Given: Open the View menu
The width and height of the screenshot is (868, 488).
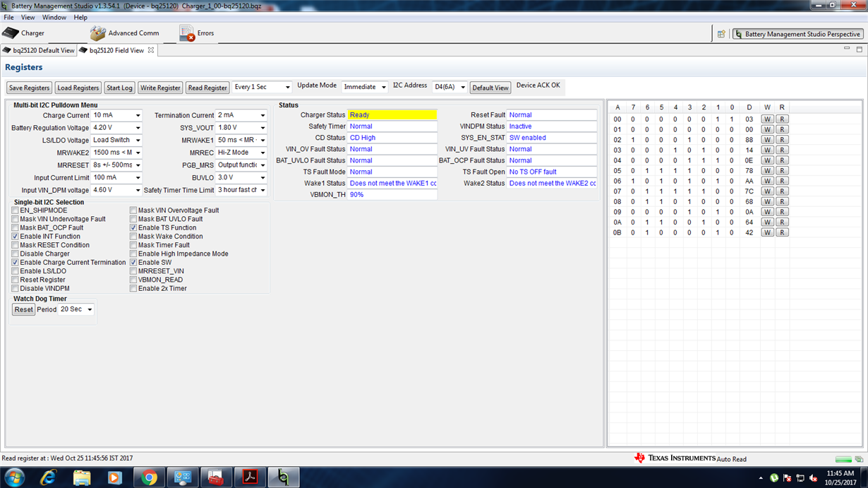Looking at the screenshot, I should 28,17.
